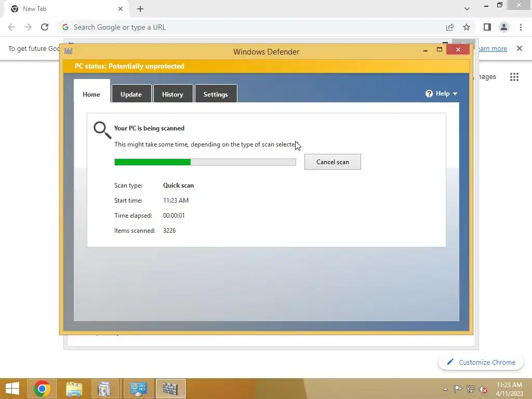Click the Windows Defender taskbar icon
532x399 pixels.
(x=170, y=389)
